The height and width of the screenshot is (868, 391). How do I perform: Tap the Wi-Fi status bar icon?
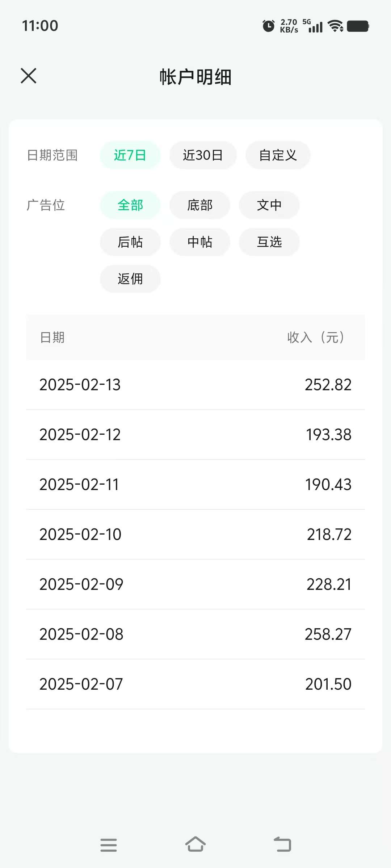click(x=336, y=26)
